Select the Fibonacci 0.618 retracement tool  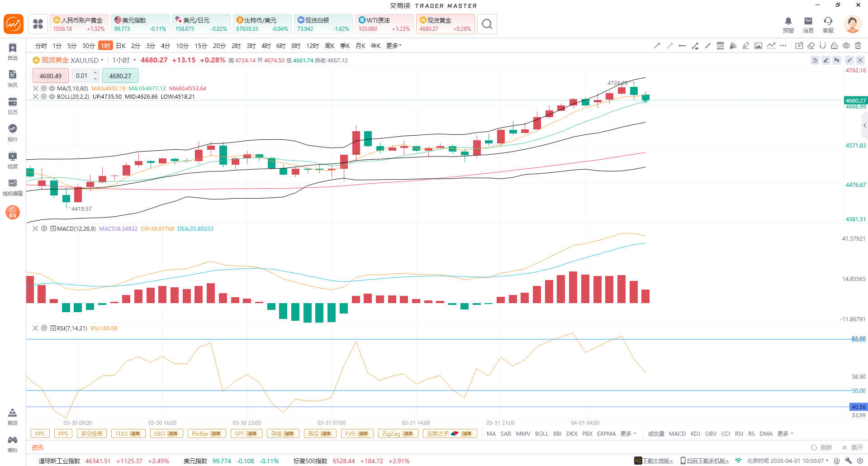pyautogui.click(x=721, y=46)
